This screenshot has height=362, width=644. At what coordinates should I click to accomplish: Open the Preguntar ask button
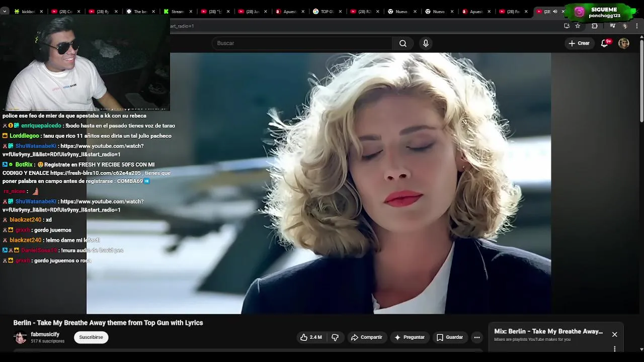[x=410, y=337]
